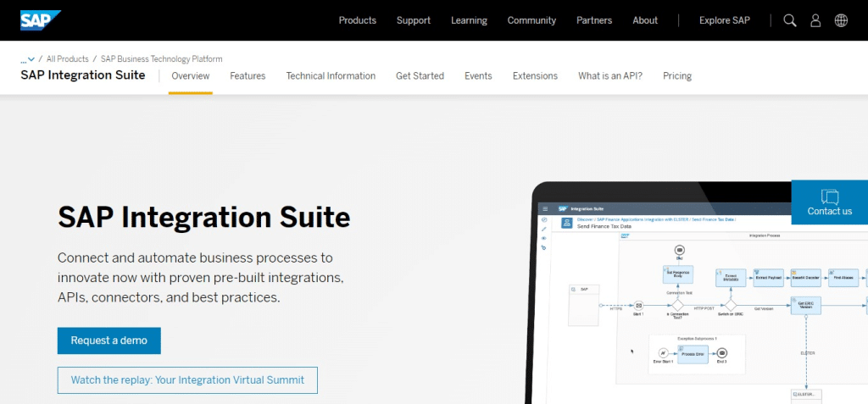Click the Request a demo button
This screenshot has height=404, width=868.
[x=109, y=341]
